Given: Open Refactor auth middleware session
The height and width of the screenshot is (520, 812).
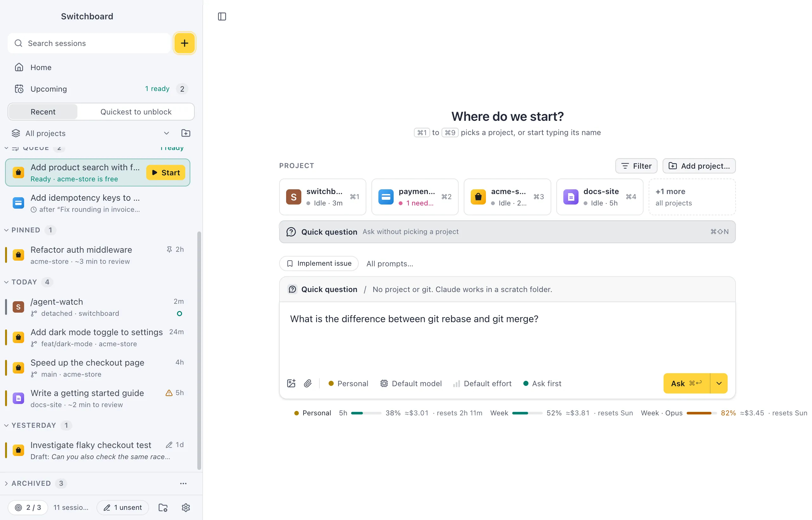Looking at the screenshot, I should [x=98, y=255].
